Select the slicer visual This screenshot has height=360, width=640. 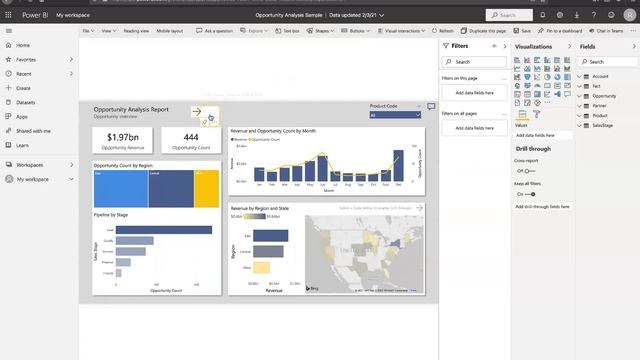point(517,94)
